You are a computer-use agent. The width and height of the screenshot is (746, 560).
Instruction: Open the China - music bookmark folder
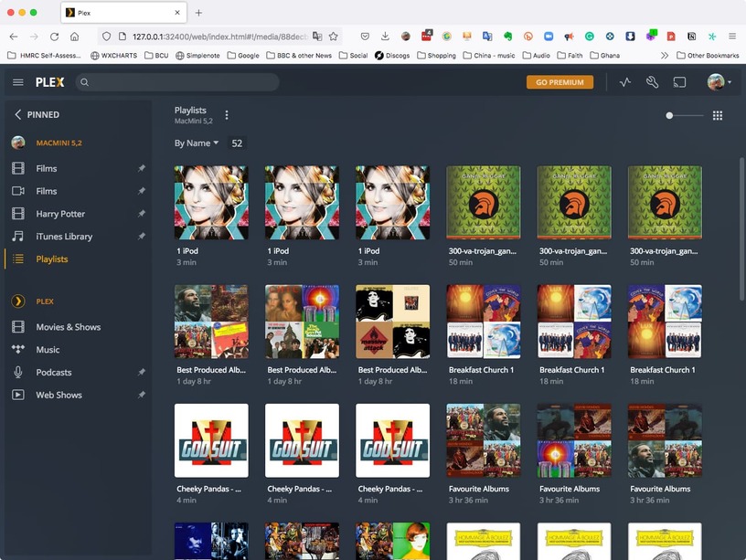pyautogui.click(x=488, y=56)
